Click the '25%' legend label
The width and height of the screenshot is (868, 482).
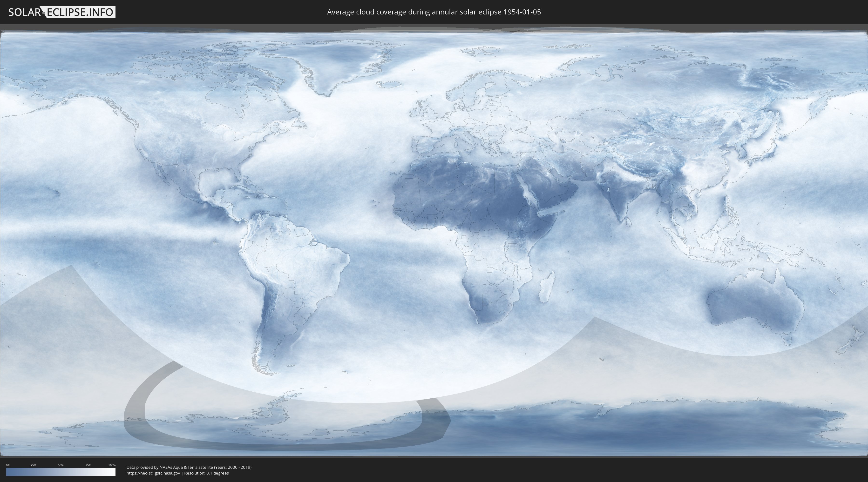coord(33,465)
